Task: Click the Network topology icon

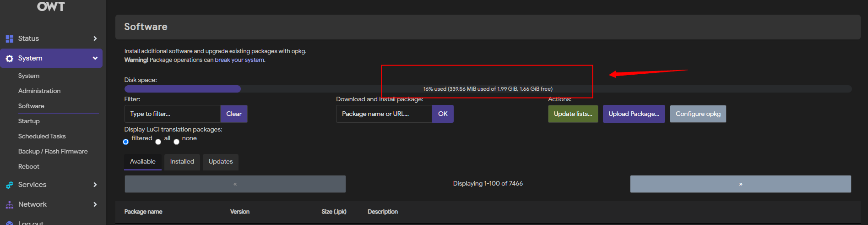Action: pos(10,204)
